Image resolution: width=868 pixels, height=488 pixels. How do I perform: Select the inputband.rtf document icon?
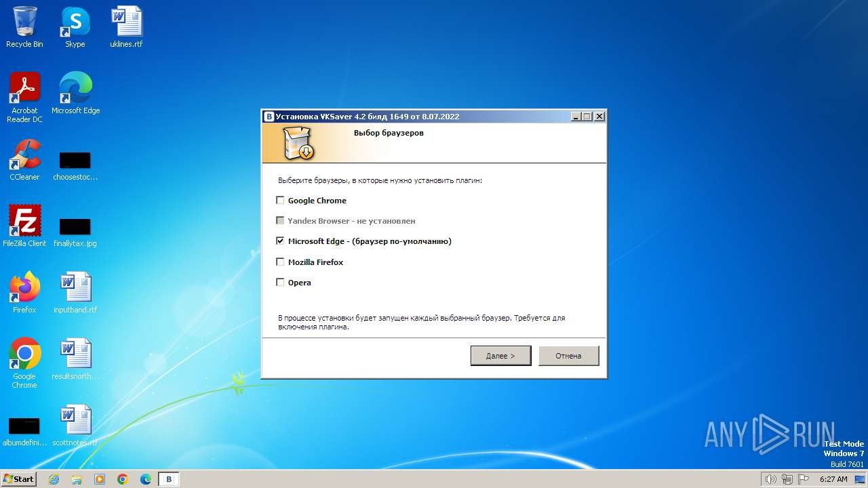pos(75,292)
